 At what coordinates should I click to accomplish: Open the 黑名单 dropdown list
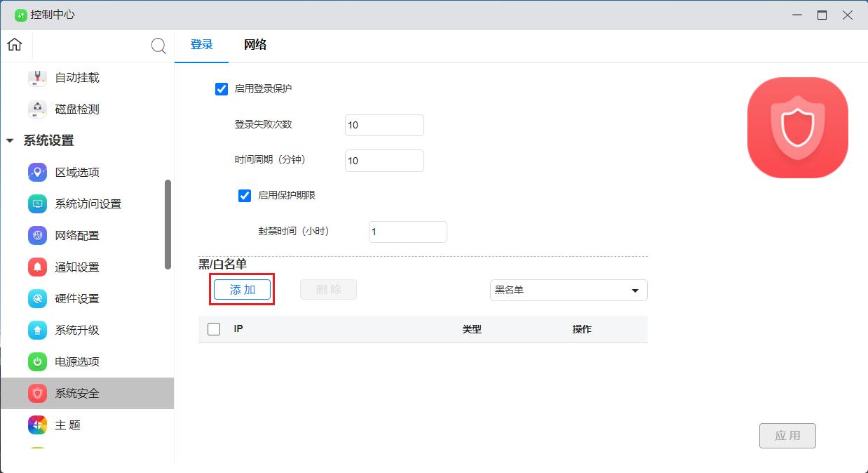pos(568,291)
